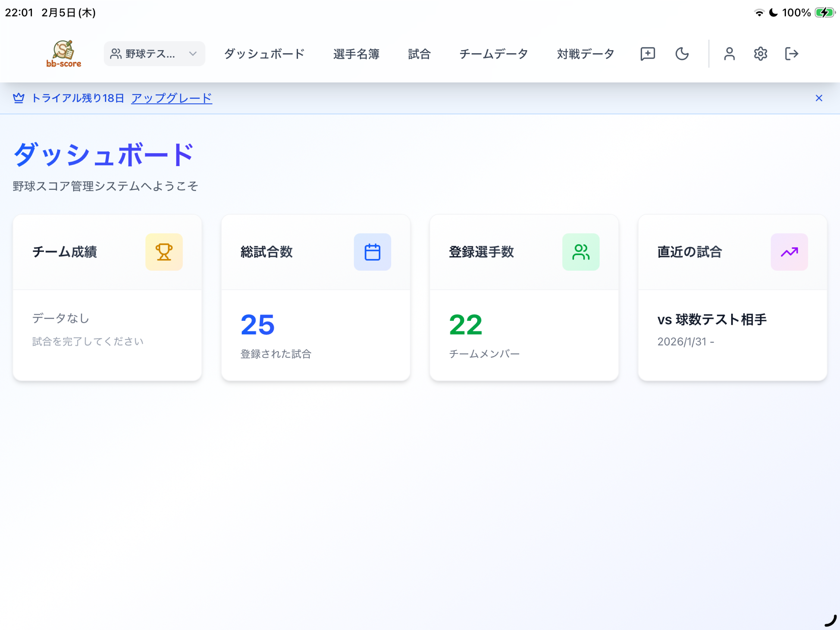840x630 pixels.
Task: Open settings gear icon
Action: pyautogui.click(x=760, y=54)
